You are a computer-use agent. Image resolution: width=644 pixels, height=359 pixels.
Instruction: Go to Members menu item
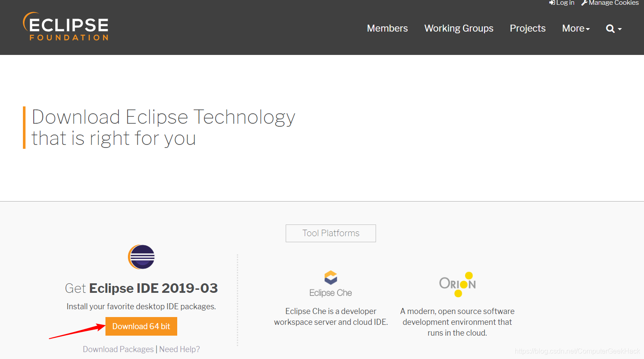coord(387,29)
